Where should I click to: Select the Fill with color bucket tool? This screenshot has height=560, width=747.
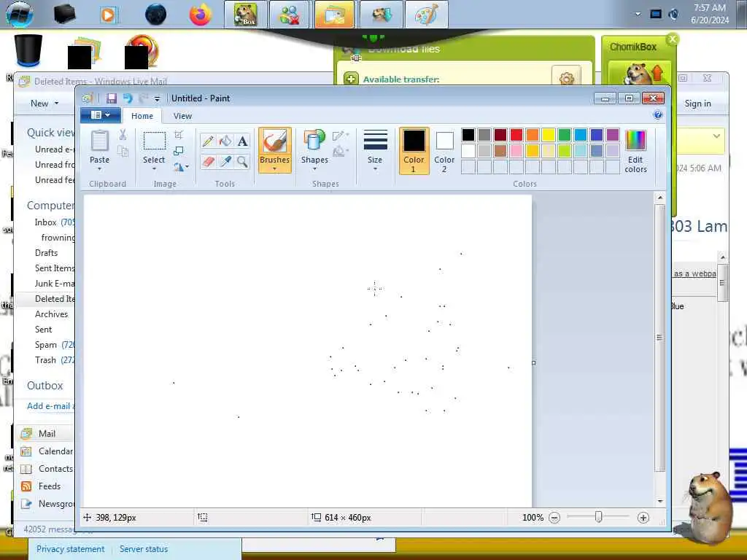click(225, 141)
